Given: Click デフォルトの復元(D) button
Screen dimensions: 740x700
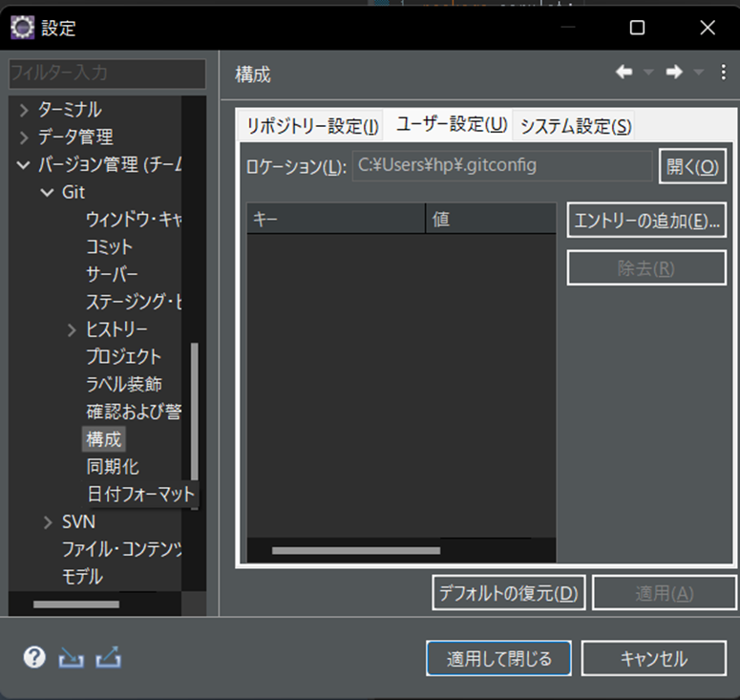Looking at the screenshot, I should coord(509,593).
